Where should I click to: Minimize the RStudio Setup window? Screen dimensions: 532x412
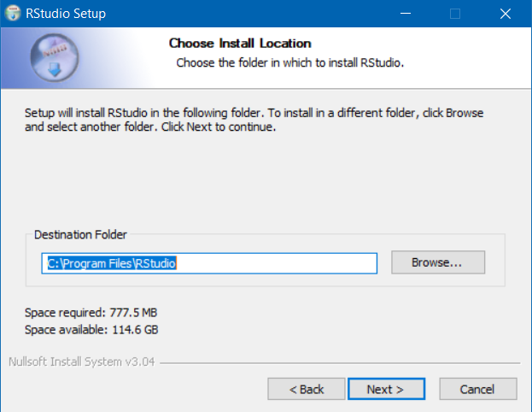pos(405,14)
